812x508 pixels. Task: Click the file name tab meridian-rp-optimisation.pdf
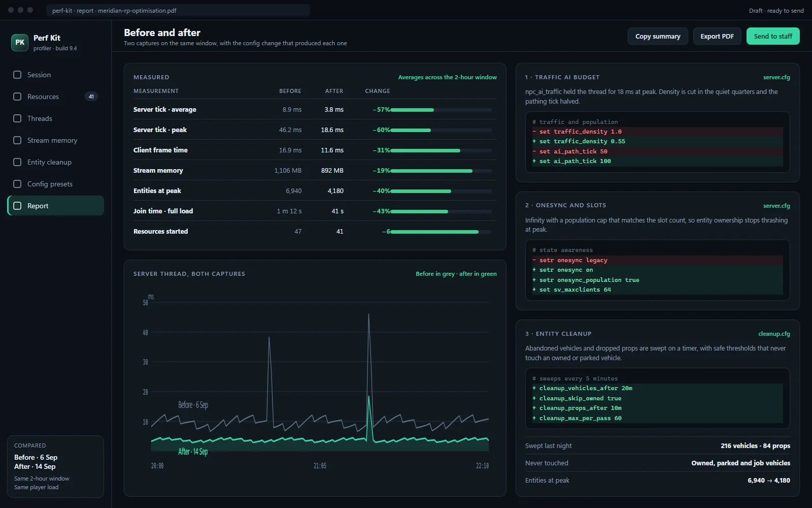178,10
